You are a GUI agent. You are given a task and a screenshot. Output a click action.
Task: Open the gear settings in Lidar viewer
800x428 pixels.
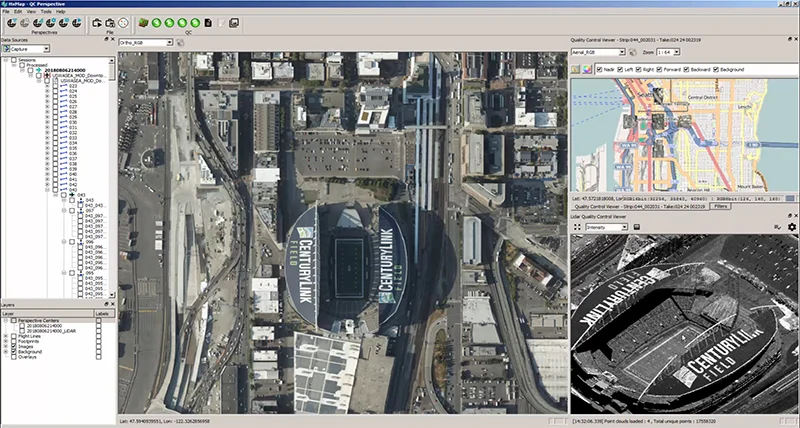(792, 227)
